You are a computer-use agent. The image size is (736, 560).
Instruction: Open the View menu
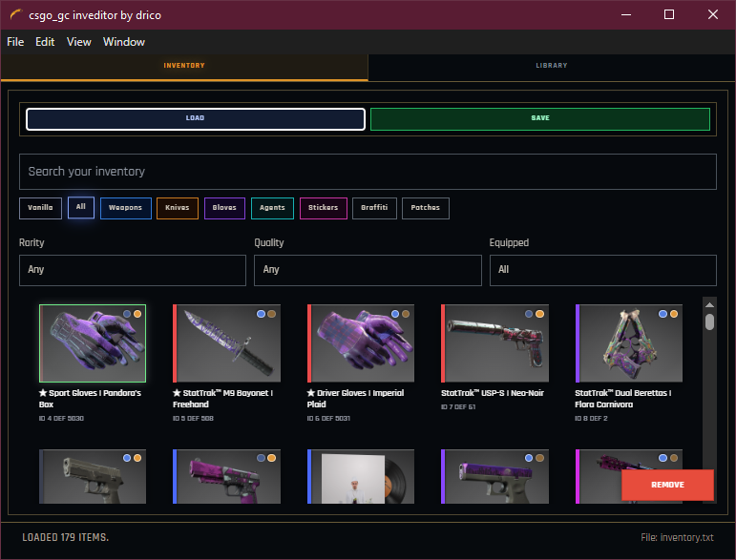click(79, 42)
